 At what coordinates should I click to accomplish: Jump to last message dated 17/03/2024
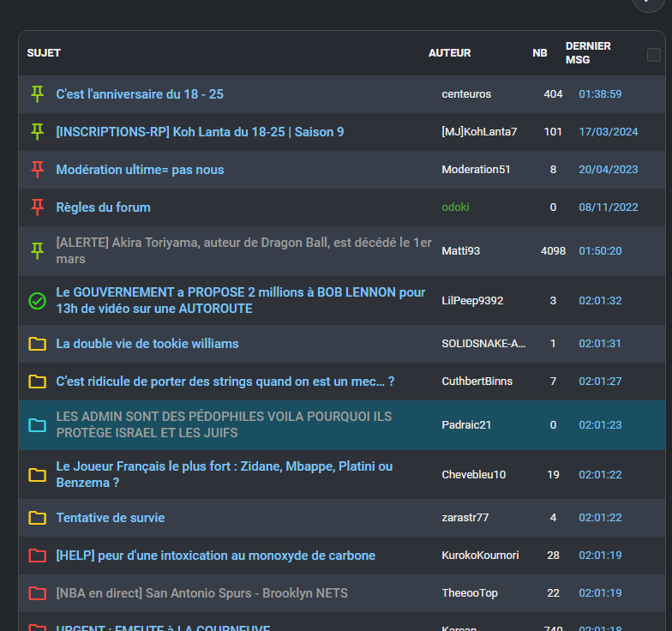coord(609,132)
